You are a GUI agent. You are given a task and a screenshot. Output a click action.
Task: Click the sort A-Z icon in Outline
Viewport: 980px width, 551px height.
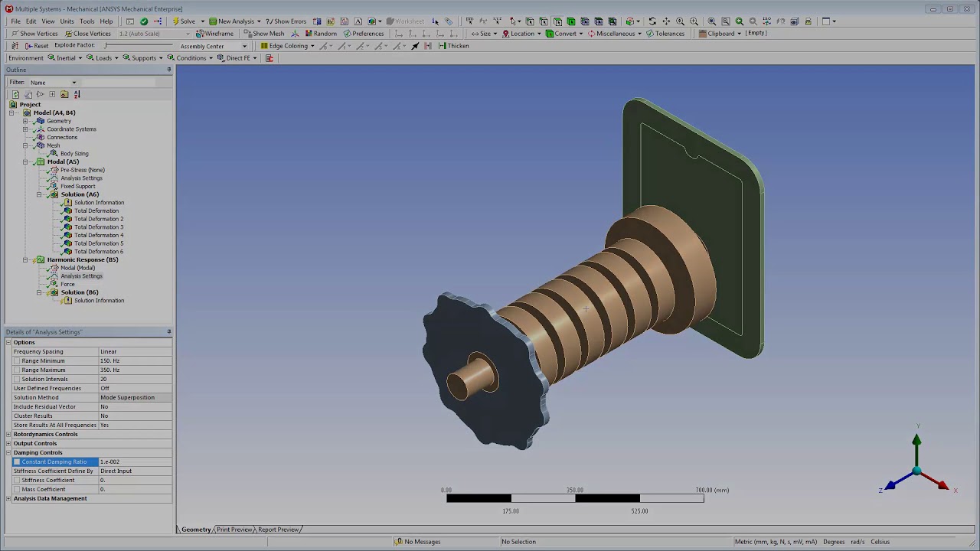point(77,94)
